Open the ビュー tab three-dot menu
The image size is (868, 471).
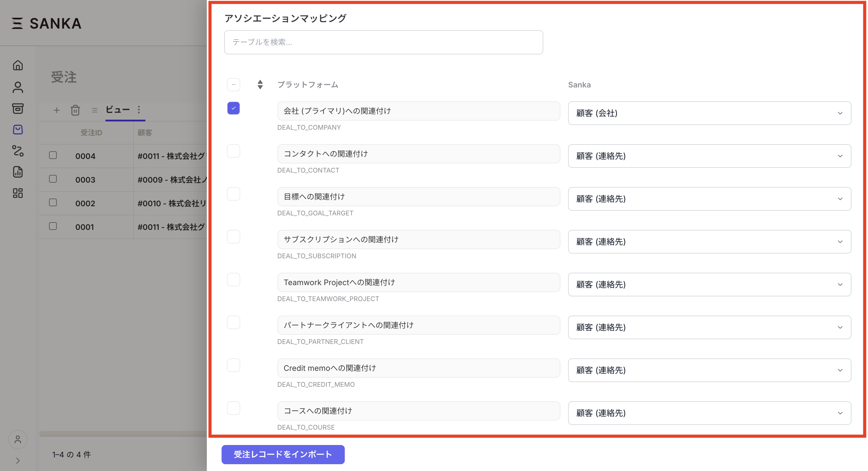[139, 110]
